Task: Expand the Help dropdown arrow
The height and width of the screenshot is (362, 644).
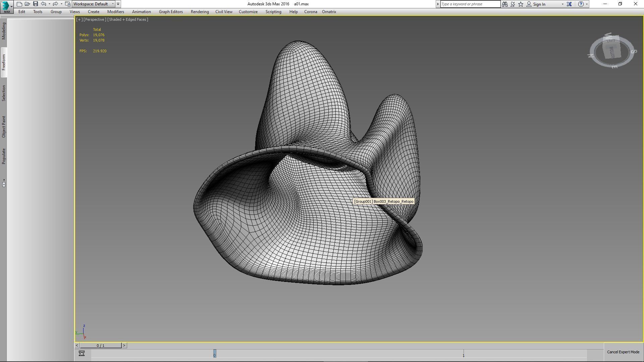Action: click(587, 4)
